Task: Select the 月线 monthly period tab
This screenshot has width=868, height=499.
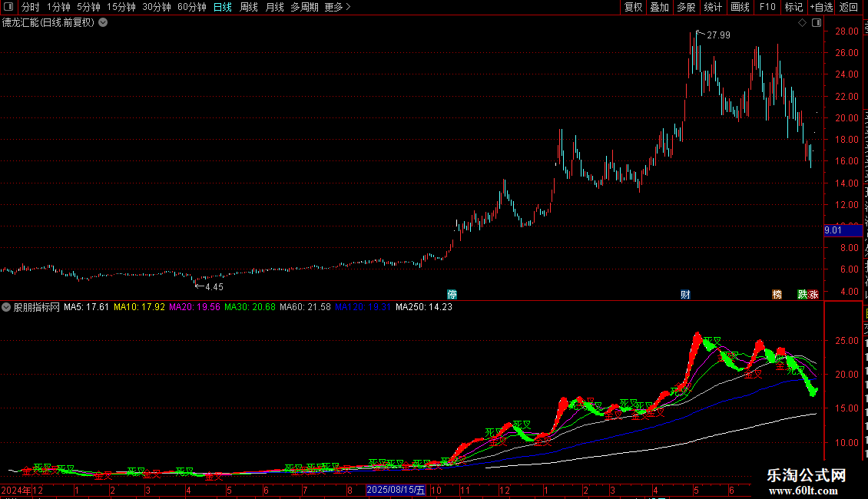Action: pos(274,7)
